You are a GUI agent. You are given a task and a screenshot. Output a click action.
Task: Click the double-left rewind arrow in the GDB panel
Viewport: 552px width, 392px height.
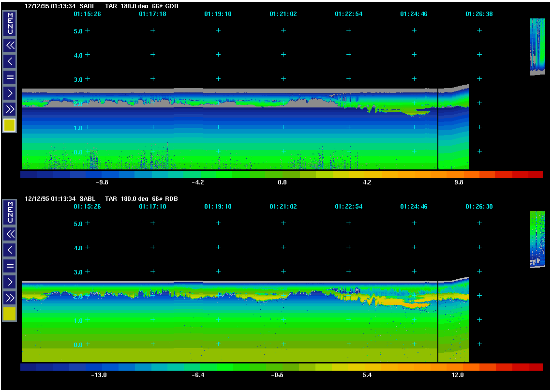coord(10,45)
